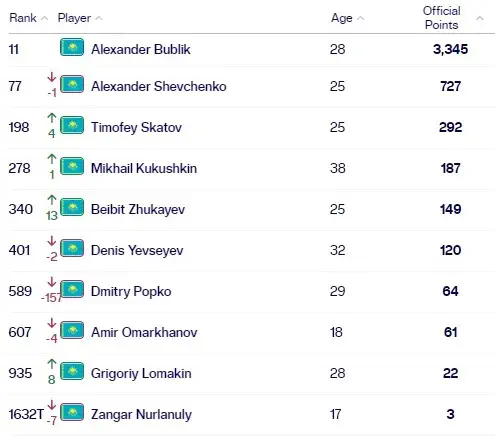Select the Official Points header label

click(442, 18)
